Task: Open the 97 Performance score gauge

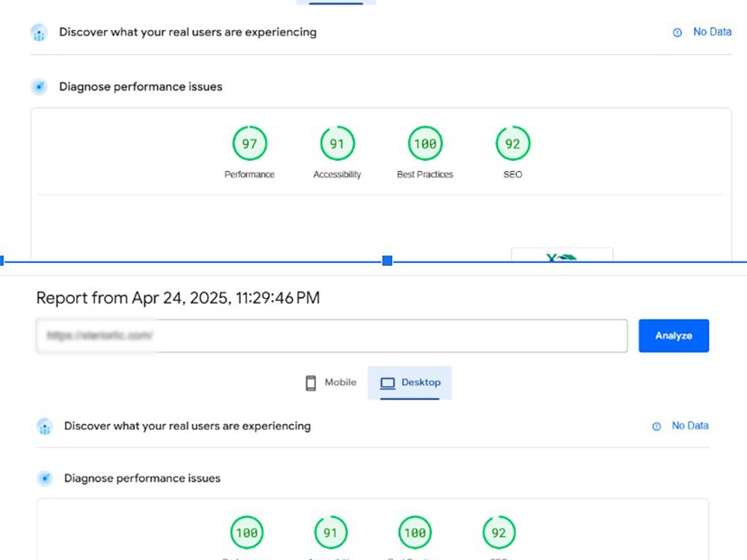Action: point(249,143)
